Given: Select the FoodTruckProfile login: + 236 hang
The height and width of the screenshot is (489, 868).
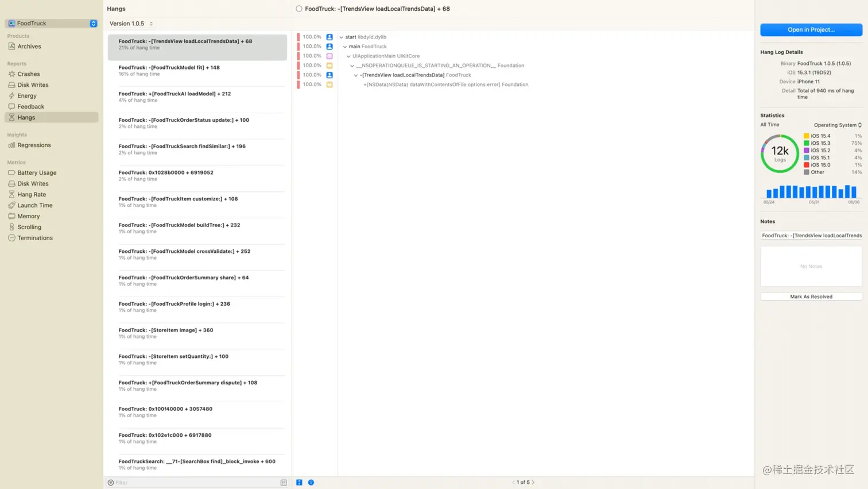Looking at the screenshot, I should tap(197, 307).
